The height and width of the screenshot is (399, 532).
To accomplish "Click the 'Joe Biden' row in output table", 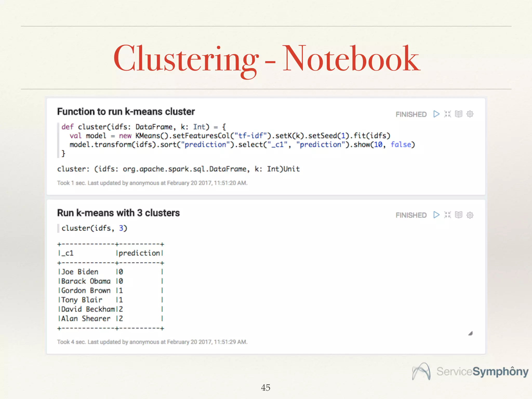I will point(80,272).
